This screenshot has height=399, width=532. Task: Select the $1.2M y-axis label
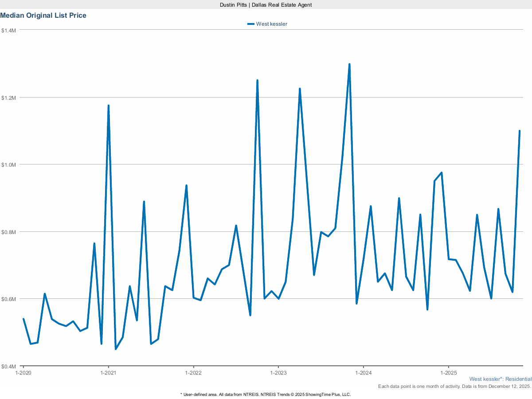tap(8, 98)
